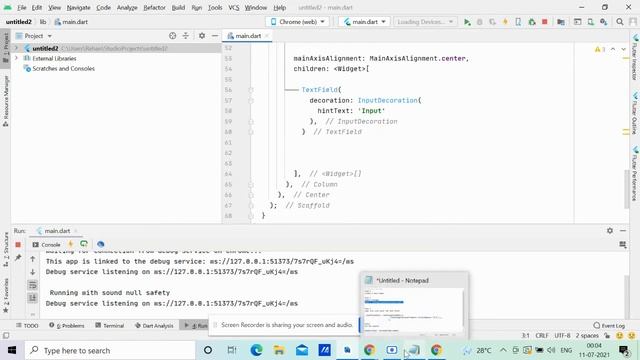This screenshot has height=360, width=640.
Task: Open Project panel settings gear
Action: click(202, 36)
